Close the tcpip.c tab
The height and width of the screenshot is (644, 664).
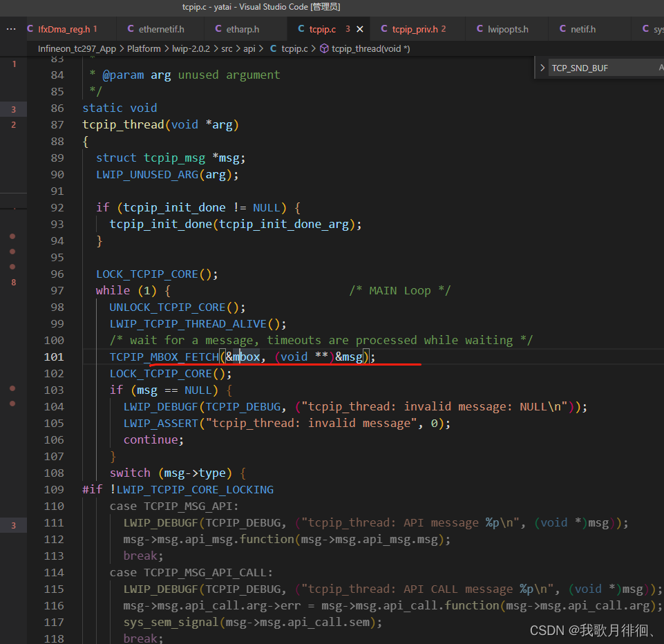360,29
